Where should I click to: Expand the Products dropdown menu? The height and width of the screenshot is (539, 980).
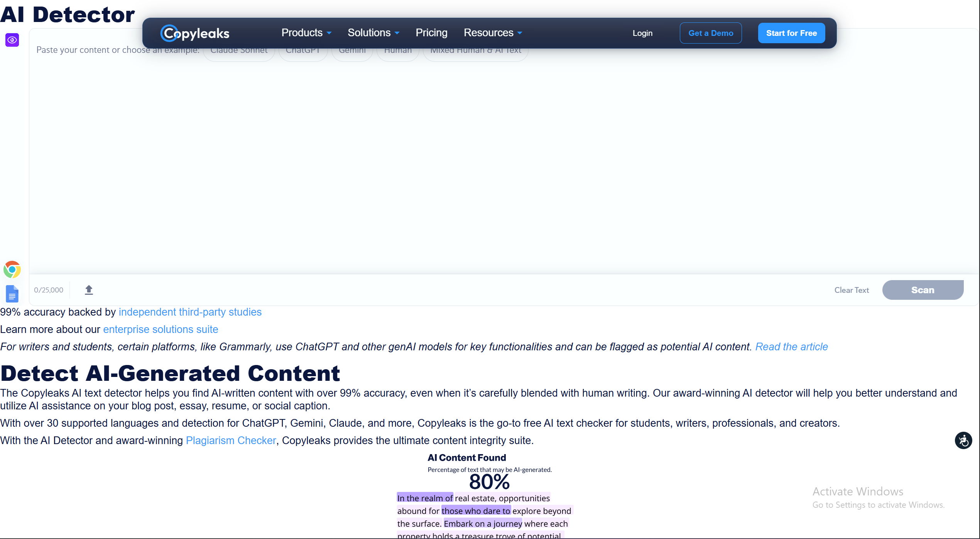point(306,33)
